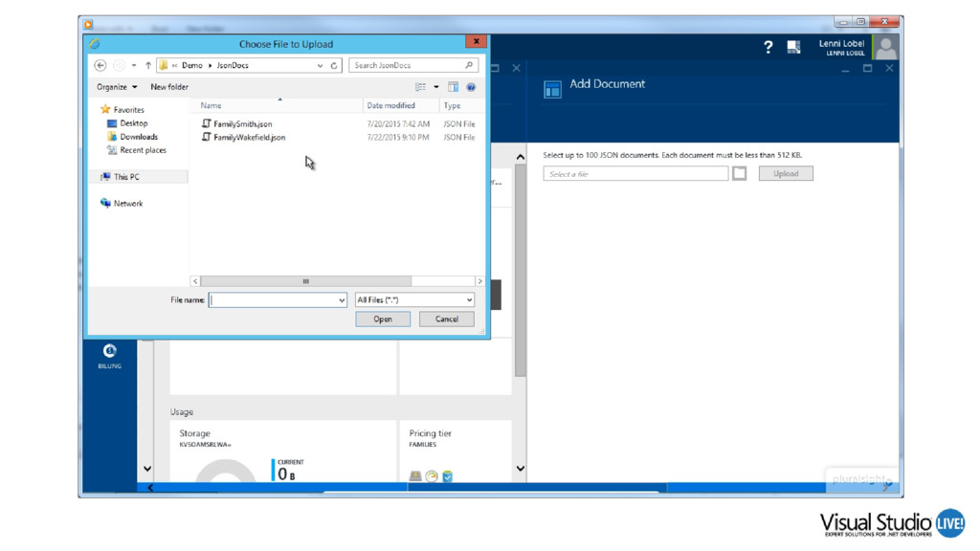Screen dimensions: 980x551
Task: Open the Lenni Lobel account avatar
Action: (885, 48)
